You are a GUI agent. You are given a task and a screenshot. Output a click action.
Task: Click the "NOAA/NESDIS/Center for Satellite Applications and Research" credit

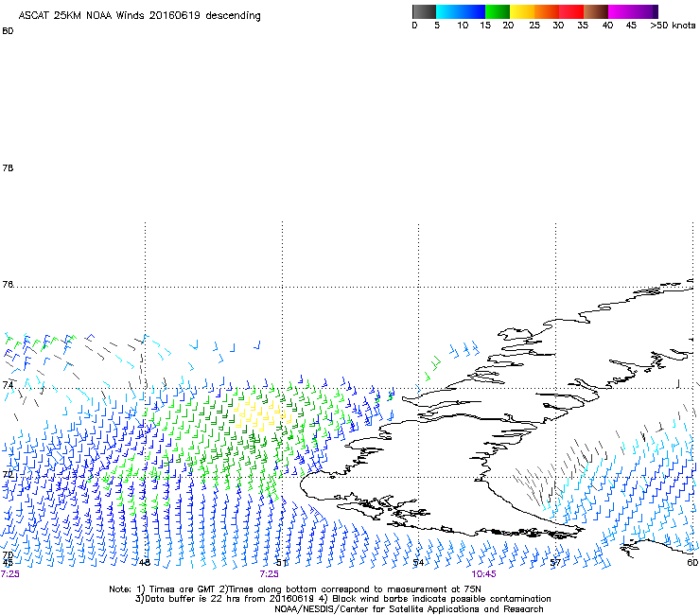(x=409, y=609)
